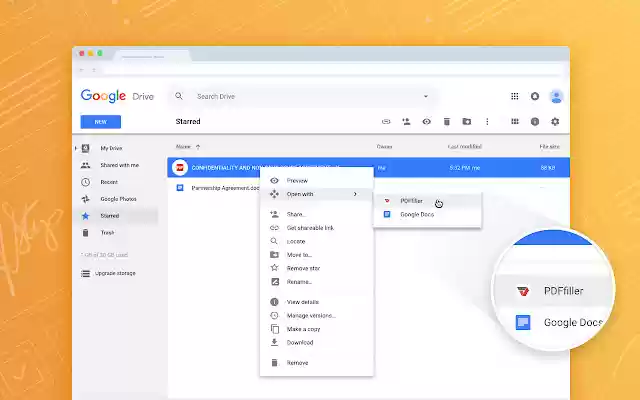Select the Partnership Agreement.doc file

[x=225, y=188]
